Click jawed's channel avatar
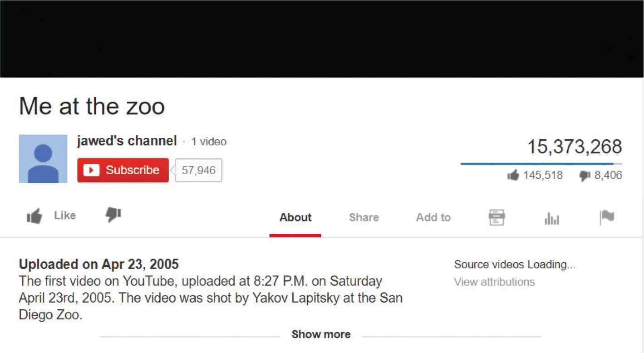644x353 pixels. 43,158
